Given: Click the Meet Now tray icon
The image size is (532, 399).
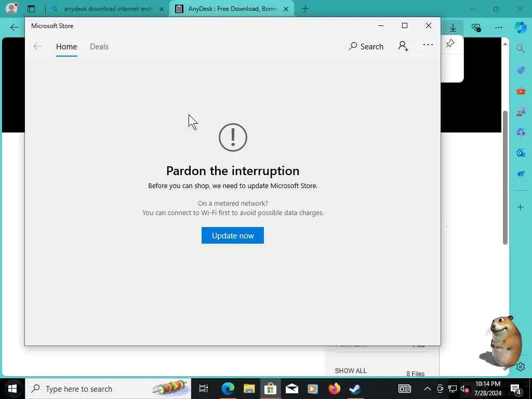Looking at the screenshot, I should (440, 389).
